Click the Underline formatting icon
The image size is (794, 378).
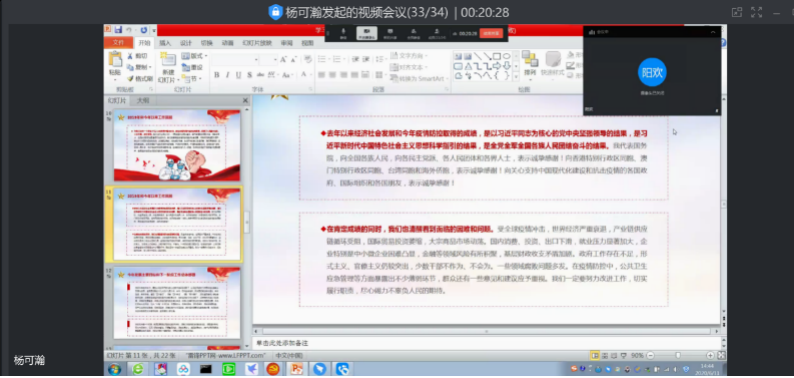[x=238, y=75]
